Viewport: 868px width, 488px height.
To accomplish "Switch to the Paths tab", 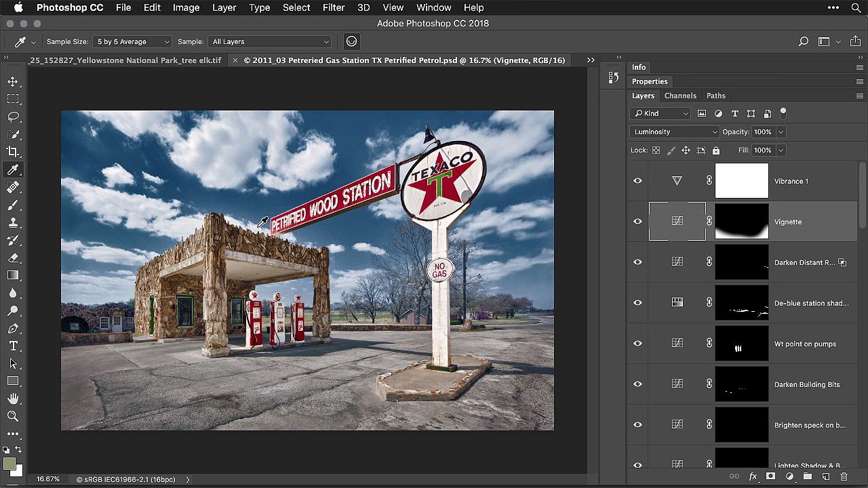I will click(715, 96).
